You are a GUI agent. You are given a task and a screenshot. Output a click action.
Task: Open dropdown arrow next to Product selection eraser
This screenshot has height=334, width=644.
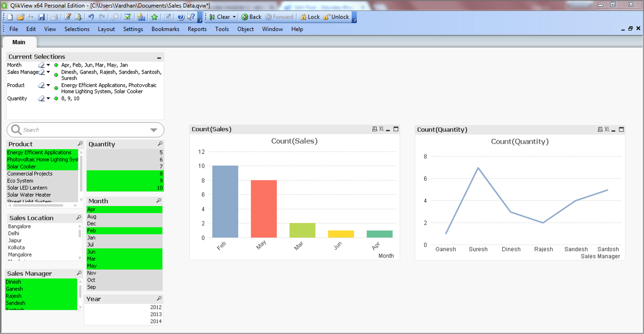point(48,86)
